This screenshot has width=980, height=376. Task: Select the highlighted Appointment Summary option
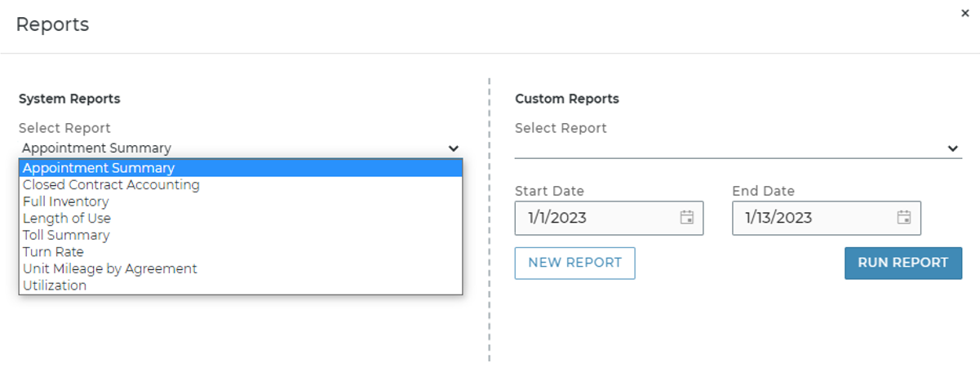point(99,168)
